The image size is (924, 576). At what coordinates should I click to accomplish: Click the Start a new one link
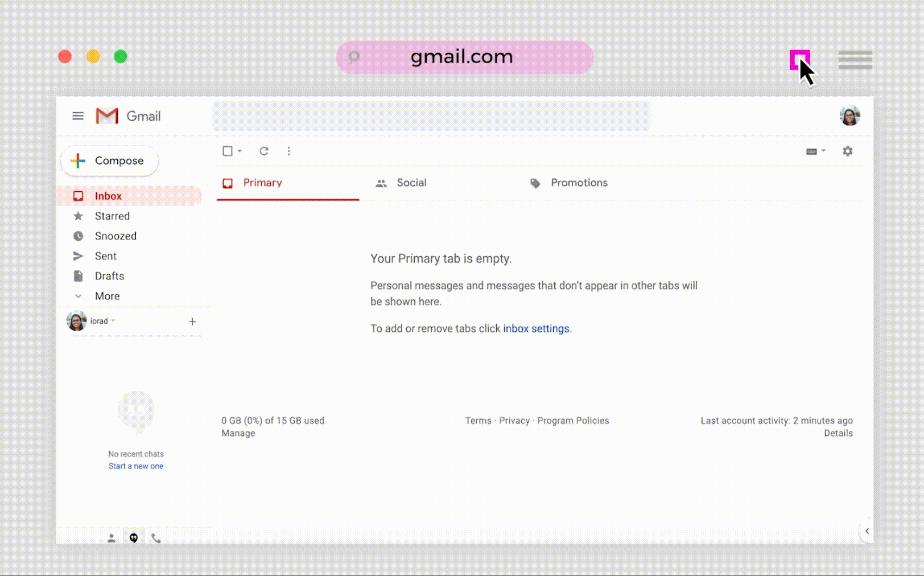pyautogui.click(x=136, y=466)
